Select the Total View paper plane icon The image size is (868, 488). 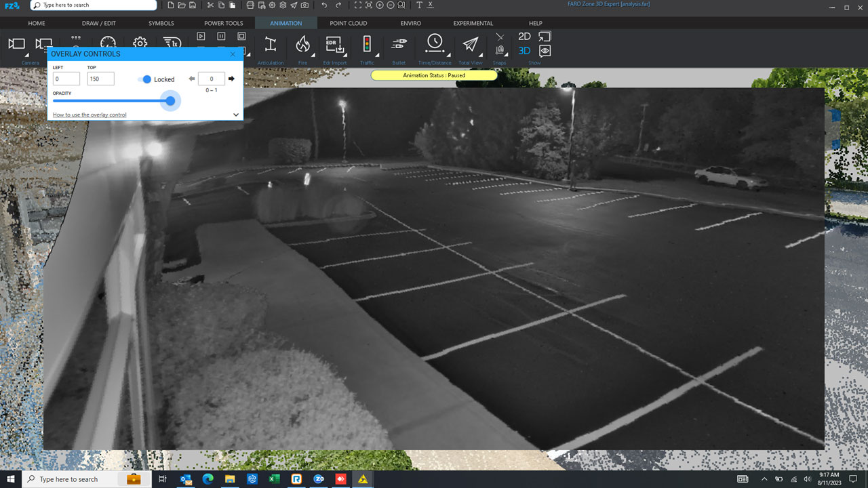(470, 45)
